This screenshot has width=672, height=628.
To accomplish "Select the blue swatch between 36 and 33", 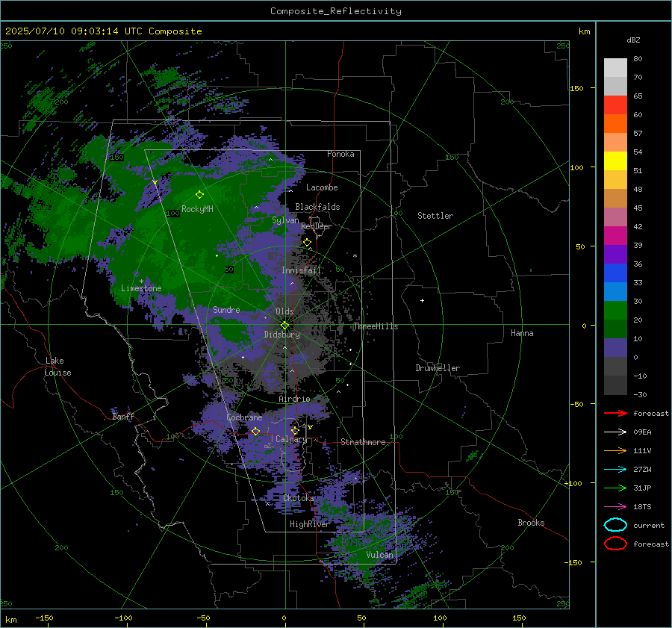I will click(x=615, y=273).
